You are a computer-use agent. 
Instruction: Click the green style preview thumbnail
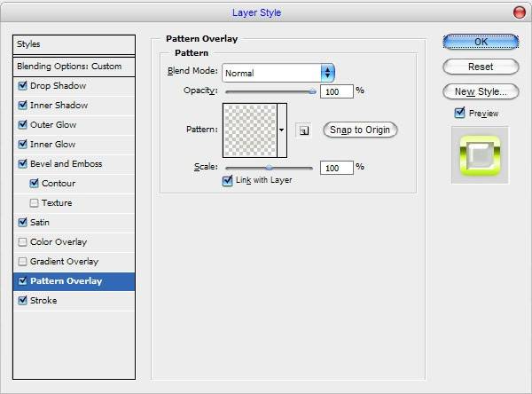click(480, 155)
